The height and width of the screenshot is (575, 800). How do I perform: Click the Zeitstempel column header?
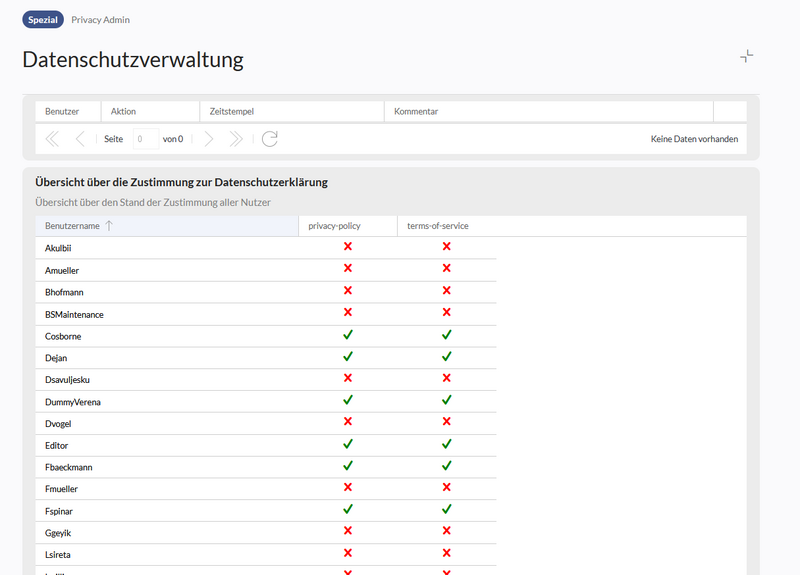[x=230, y=111]
